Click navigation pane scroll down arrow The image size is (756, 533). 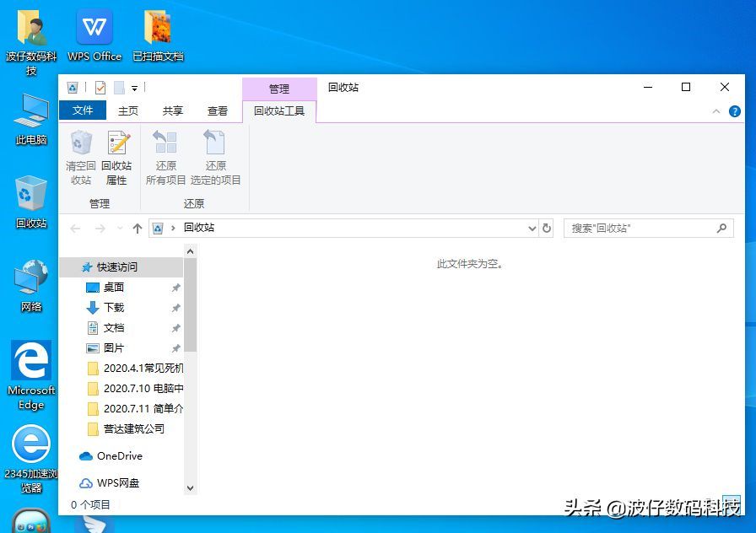click(191, 488)
